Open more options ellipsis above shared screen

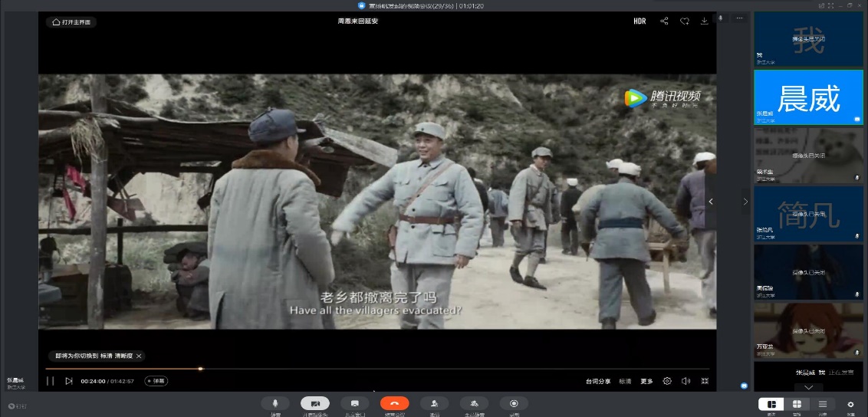pos(739,18)
